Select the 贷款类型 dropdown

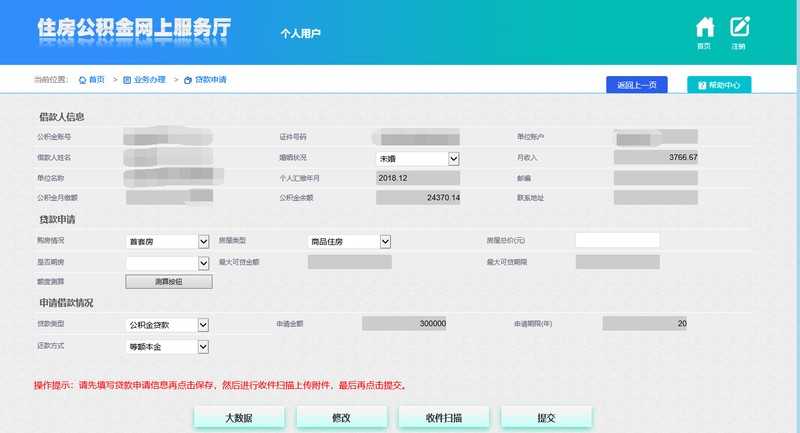pyautogui.click(x=167, y=324)
